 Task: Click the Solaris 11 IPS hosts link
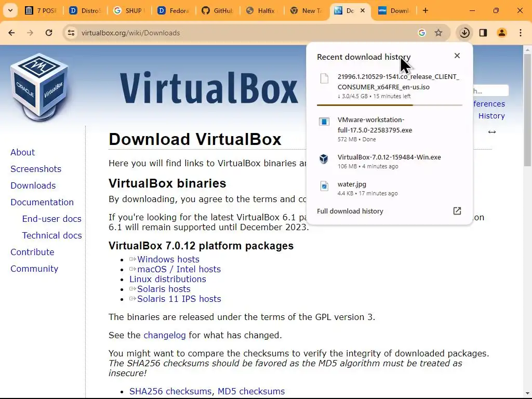179,299
